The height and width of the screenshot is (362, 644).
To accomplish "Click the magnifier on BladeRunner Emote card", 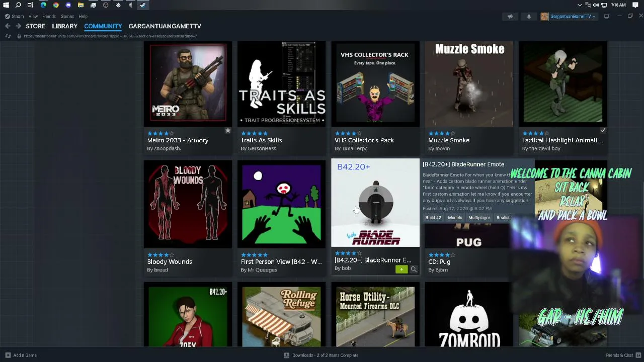I will click(x=414, y=269).
